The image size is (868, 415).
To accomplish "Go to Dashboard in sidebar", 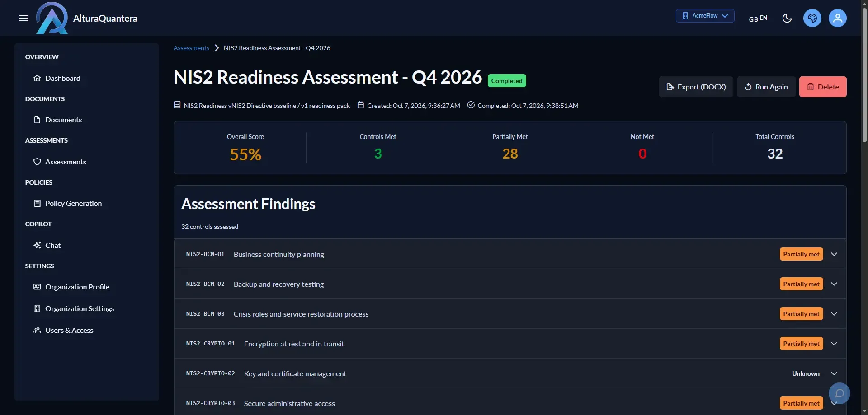I will 63,78.
